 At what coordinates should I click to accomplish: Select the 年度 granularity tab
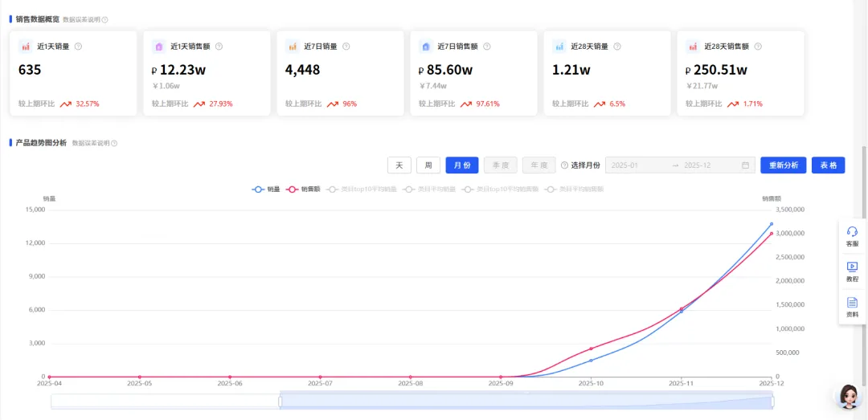(x=538, y=165)
